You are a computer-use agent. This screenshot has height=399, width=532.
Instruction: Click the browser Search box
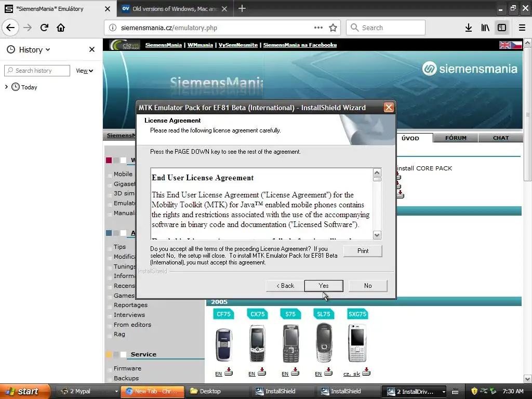[385, 28]
